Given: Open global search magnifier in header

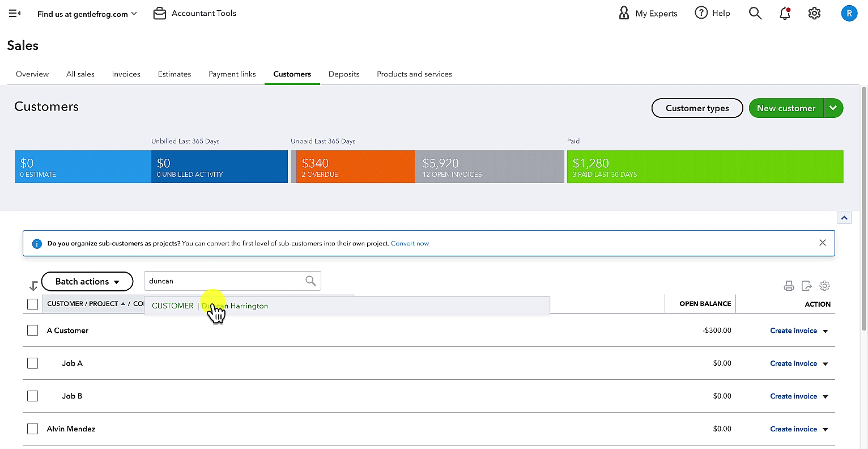Looking at the screenshot, I should click(x=755, y=13).
